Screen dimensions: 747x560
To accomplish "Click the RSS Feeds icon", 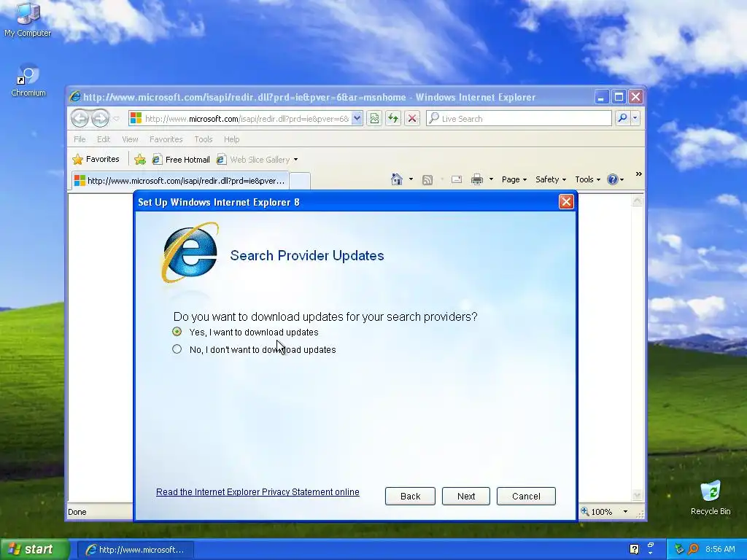I will 427,179.
